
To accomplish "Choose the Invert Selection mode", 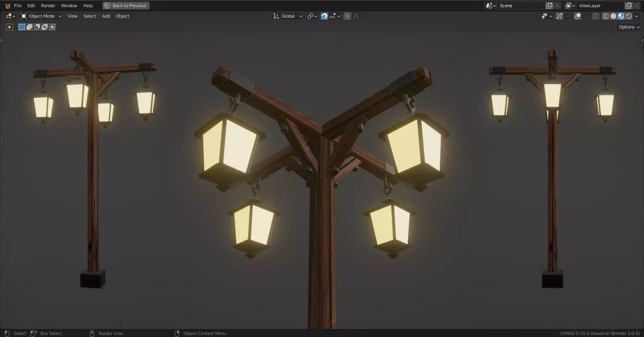I will [45, 27].
